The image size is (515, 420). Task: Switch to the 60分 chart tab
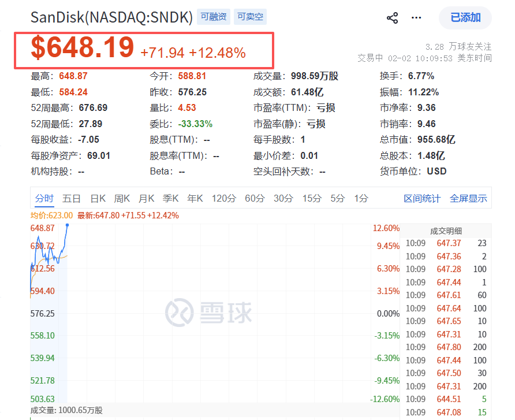tap(255, 198)
